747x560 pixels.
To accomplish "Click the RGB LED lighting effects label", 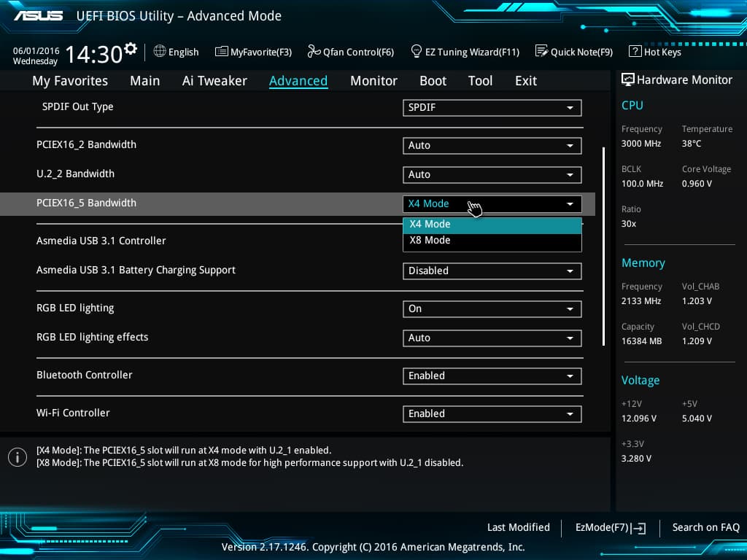I will pos(93,337).
